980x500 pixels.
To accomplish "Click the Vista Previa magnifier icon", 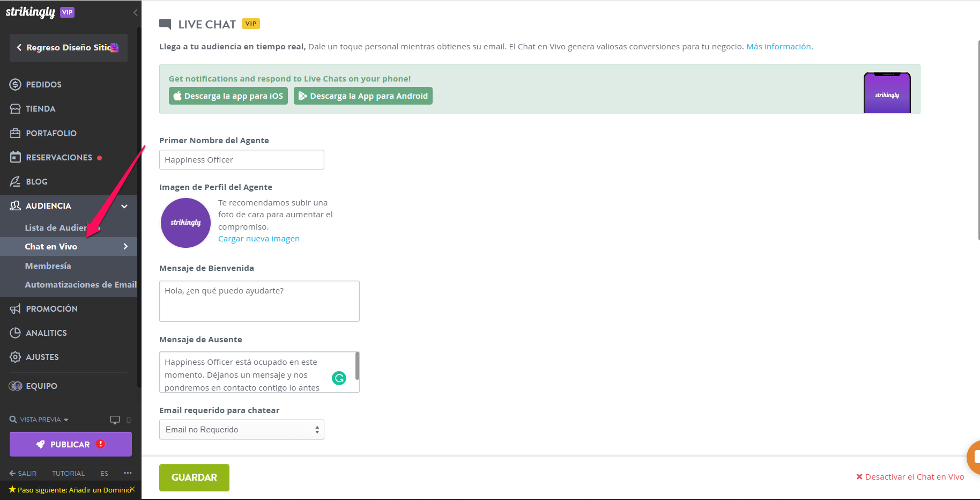I will (x=13, y=420).
